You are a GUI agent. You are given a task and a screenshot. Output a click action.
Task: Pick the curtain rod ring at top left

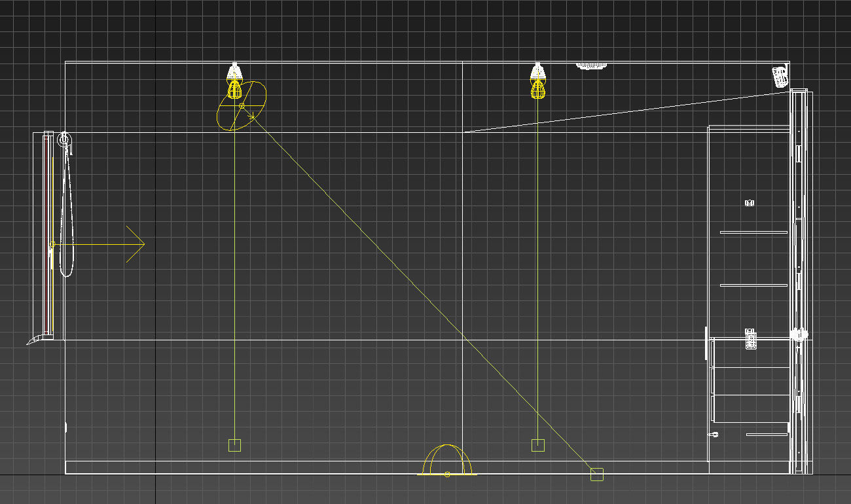(64, 139)
